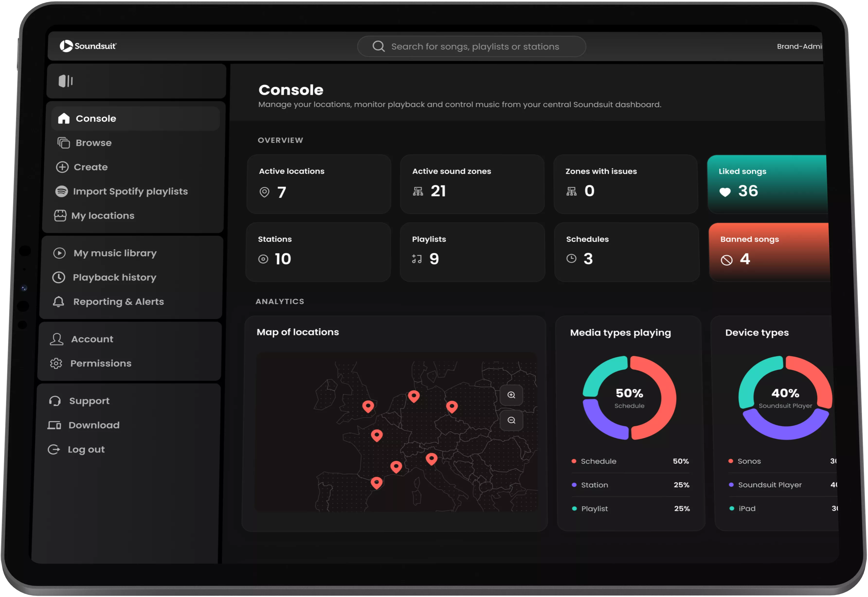Click the Soundsuit logo
This screenshot has width=868, height=597.
click(x=88, y=46)
